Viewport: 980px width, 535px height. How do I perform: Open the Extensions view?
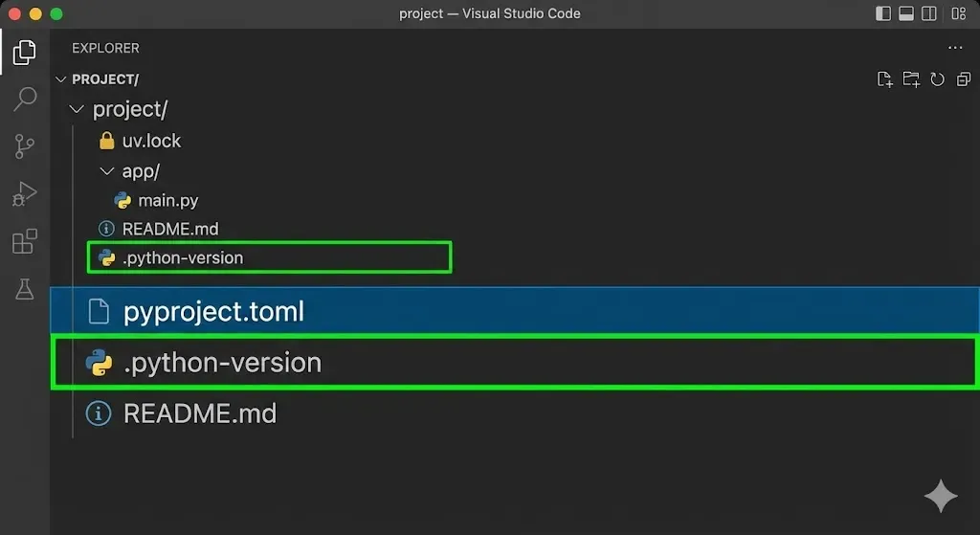(25, 241)
